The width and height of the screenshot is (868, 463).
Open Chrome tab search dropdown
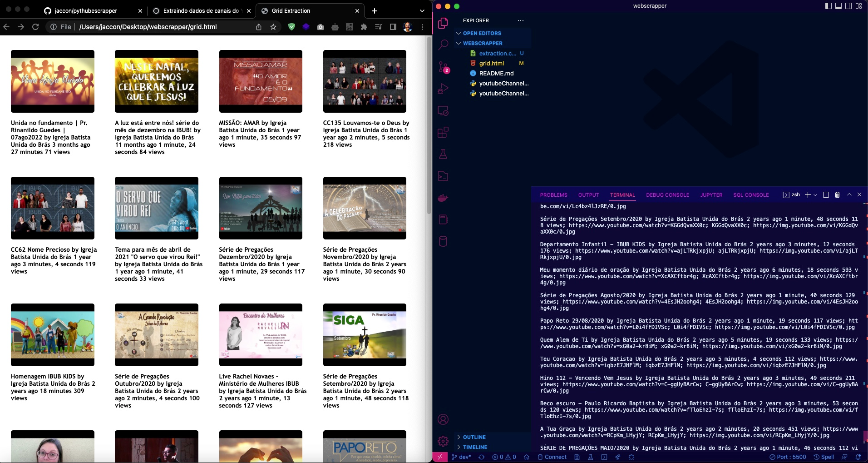point(422,10)
